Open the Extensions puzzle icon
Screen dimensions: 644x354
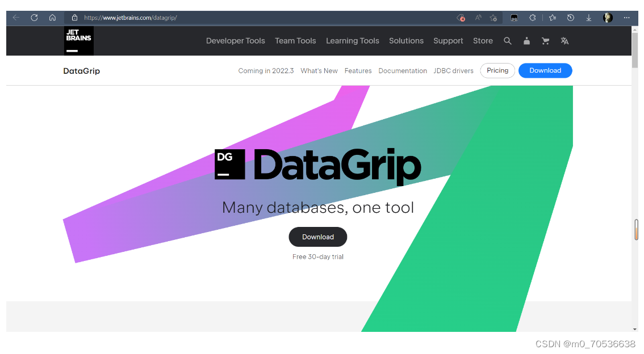click(x=532, y=18)
